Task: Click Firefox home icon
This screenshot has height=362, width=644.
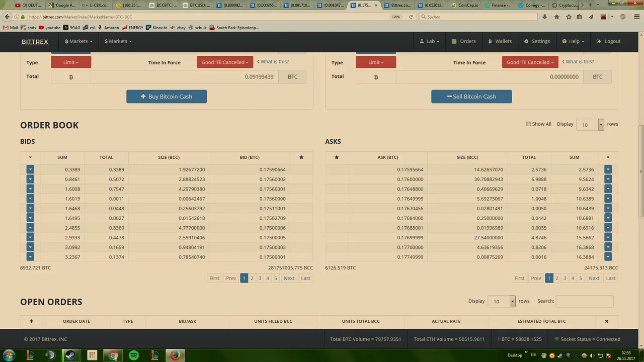Action: [x=556, y=17]
